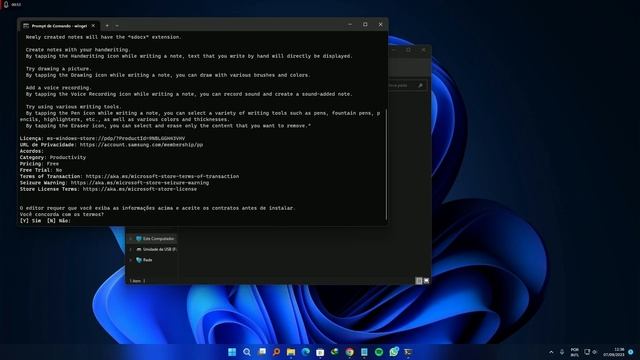Click the 'Você concorda com os termos?' text

pyautogui.click(x=62, y=214)
